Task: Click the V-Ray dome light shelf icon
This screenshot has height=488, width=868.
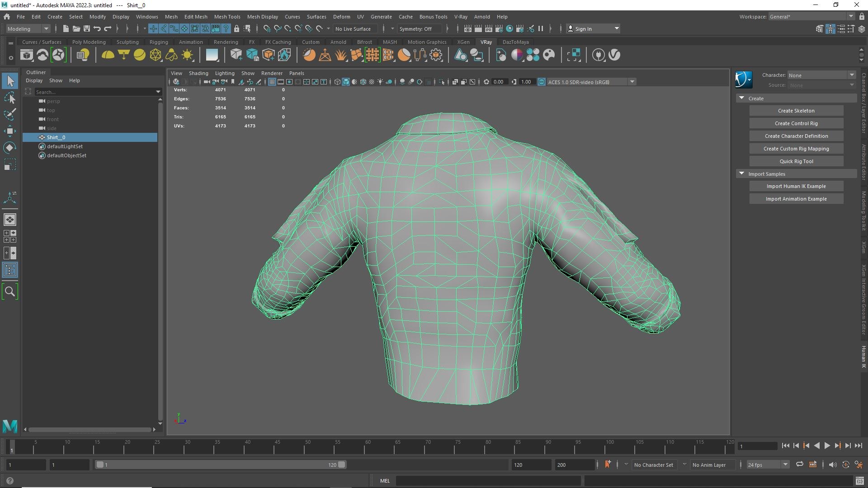Action: (x=108, y=55)
